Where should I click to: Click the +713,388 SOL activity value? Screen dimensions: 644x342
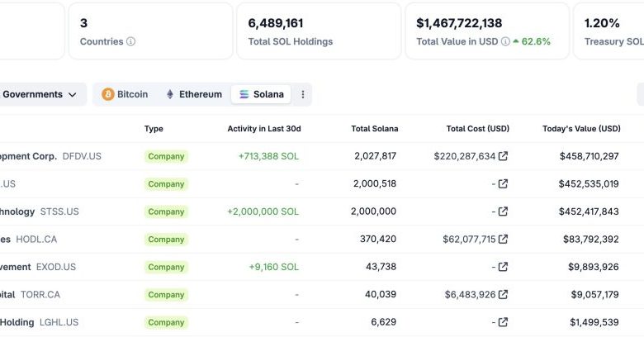pos(268,156)
